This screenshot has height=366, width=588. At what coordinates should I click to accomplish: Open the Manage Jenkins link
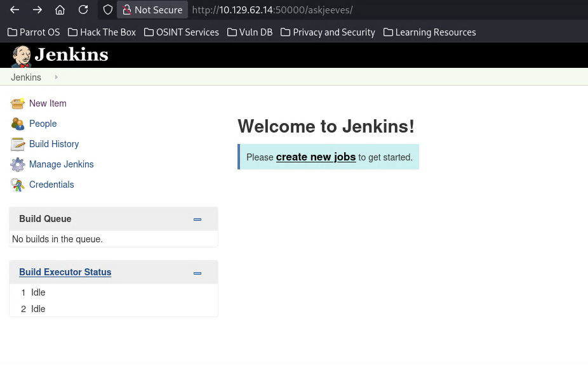62,164
